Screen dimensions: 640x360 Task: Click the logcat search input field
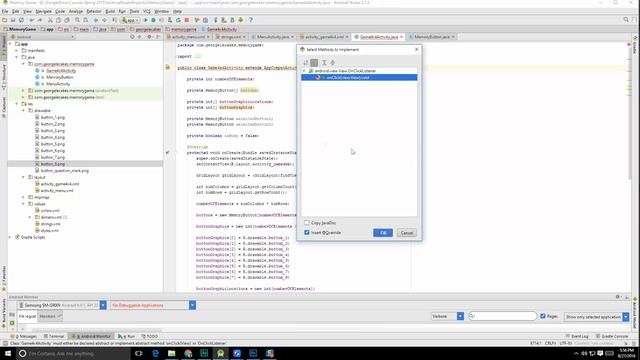502,316
